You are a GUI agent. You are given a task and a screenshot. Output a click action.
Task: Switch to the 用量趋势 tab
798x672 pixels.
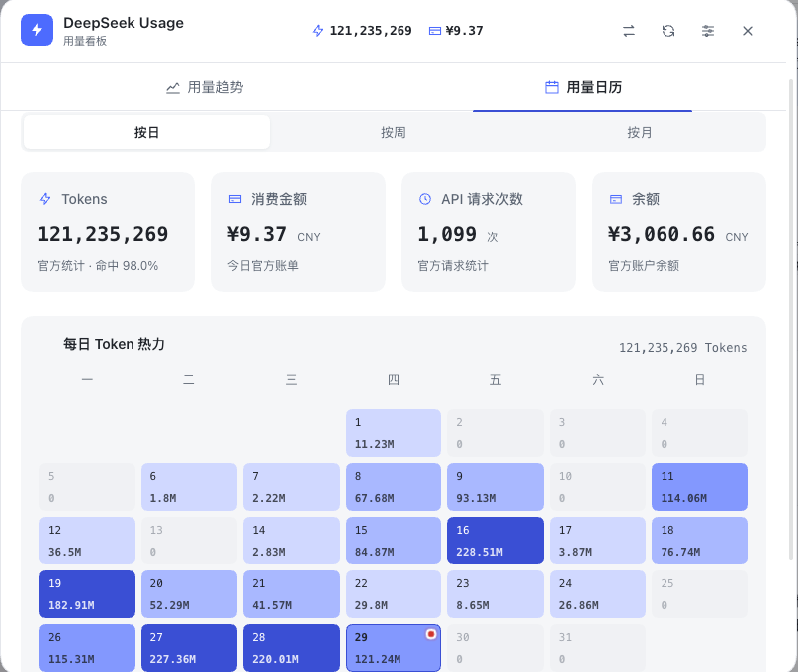(x=204, y=87)
